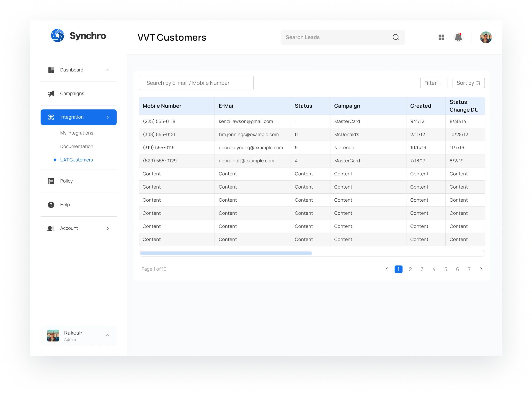Go to page 3
The width and height of the screenshot is (532, 395).
422,269
